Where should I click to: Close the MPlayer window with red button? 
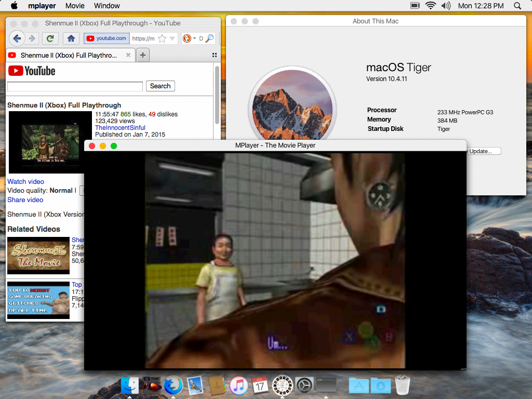(x=92, y=146)
